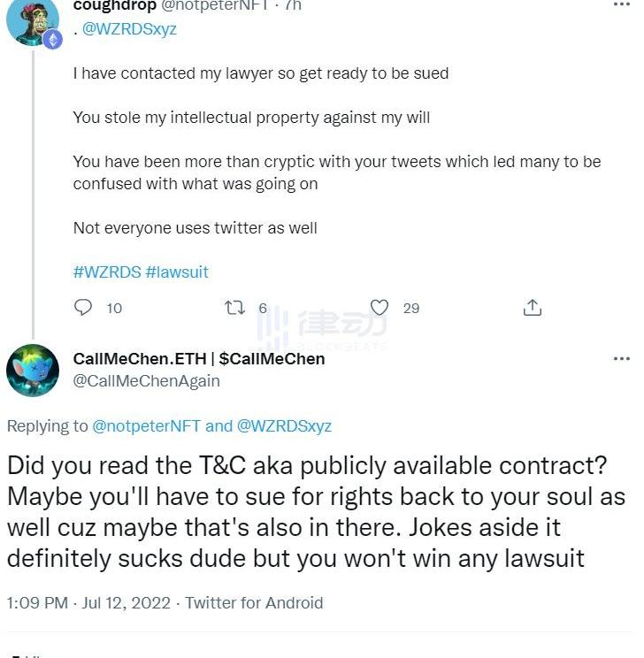
Task: Open more options on CallMeChen's reply
Action: pos(622,359)
